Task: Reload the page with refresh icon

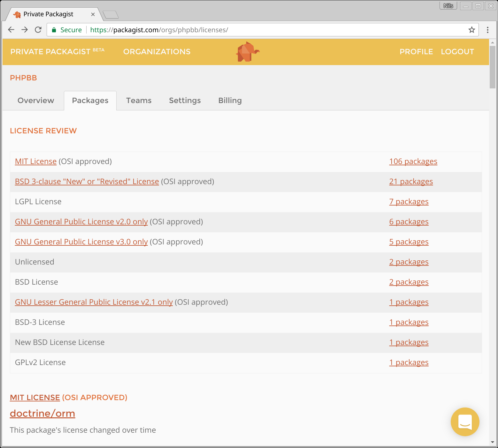Action: pos(38,30)
